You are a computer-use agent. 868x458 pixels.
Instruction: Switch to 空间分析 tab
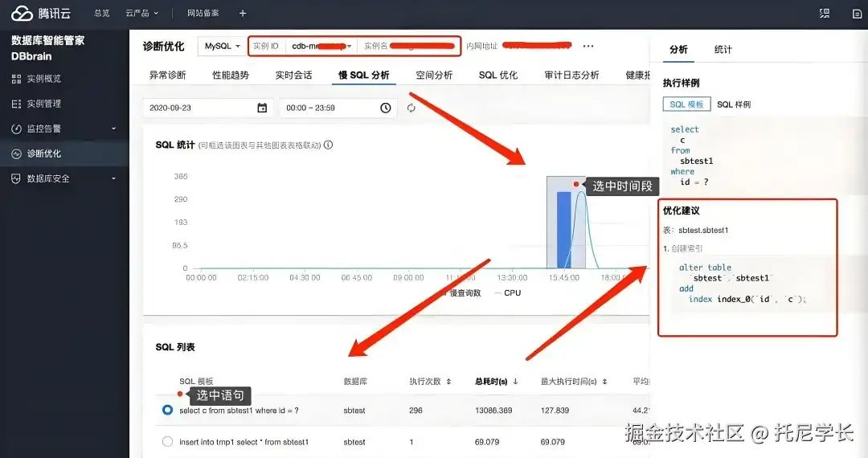pyautogui.click(x=434, y=75)
